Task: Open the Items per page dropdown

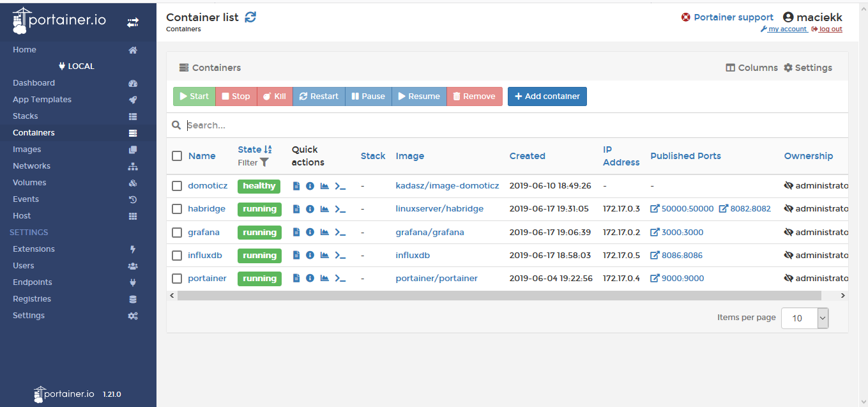Action: (805, 318)
